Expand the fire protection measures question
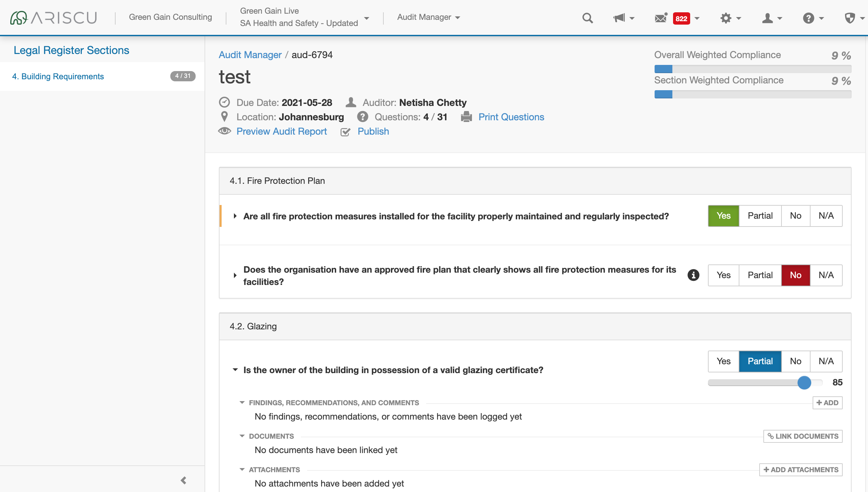This screenshot has height=492, width=868. pos(235,216)
